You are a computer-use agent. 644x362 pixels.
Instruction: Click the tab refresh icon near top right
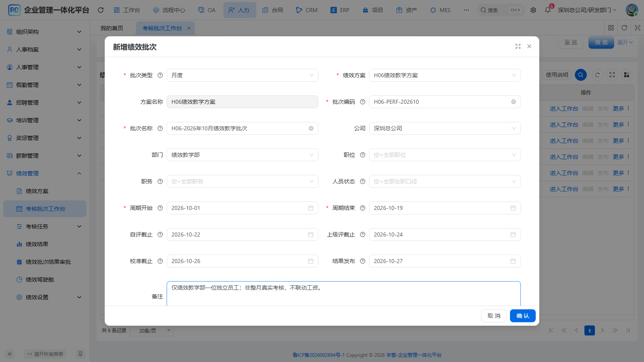624,28
